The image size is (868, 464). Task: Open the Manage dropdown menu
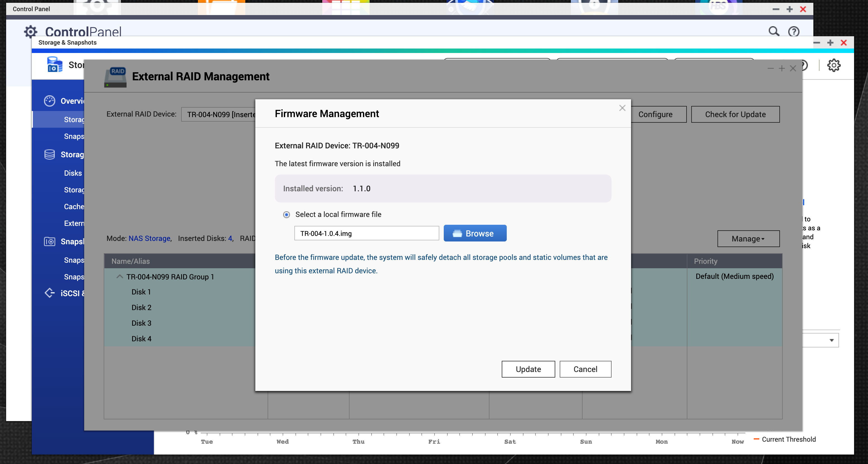click(748, 239)
